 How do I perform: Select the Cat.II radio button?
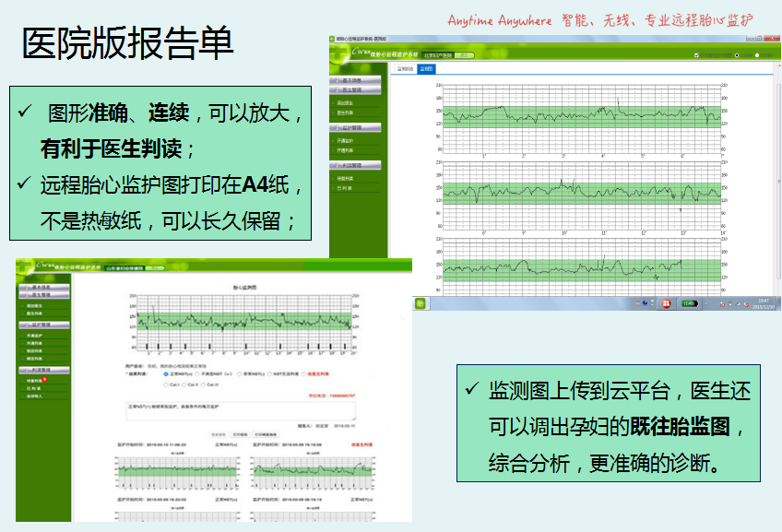click(x=184, y=384)
